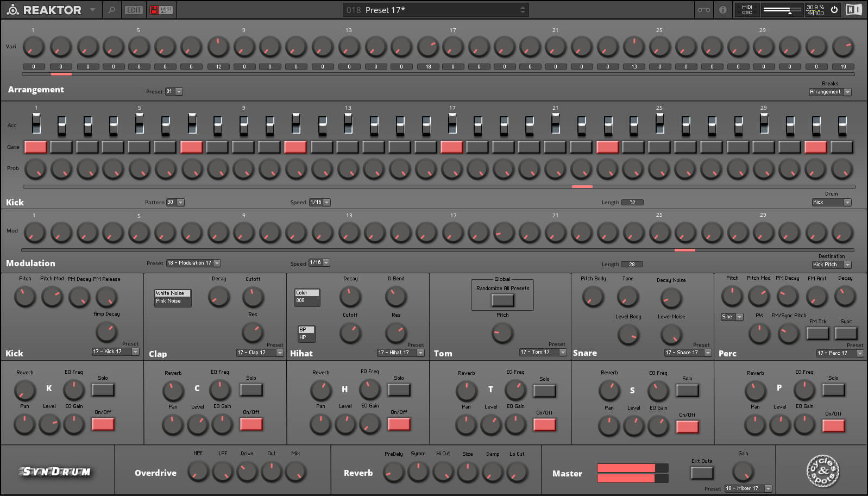Image resolution: width=868 pixels, height=496 pixels.
Task: Click the MIDI OSC indicator
Action: click(x=747, y=10)
